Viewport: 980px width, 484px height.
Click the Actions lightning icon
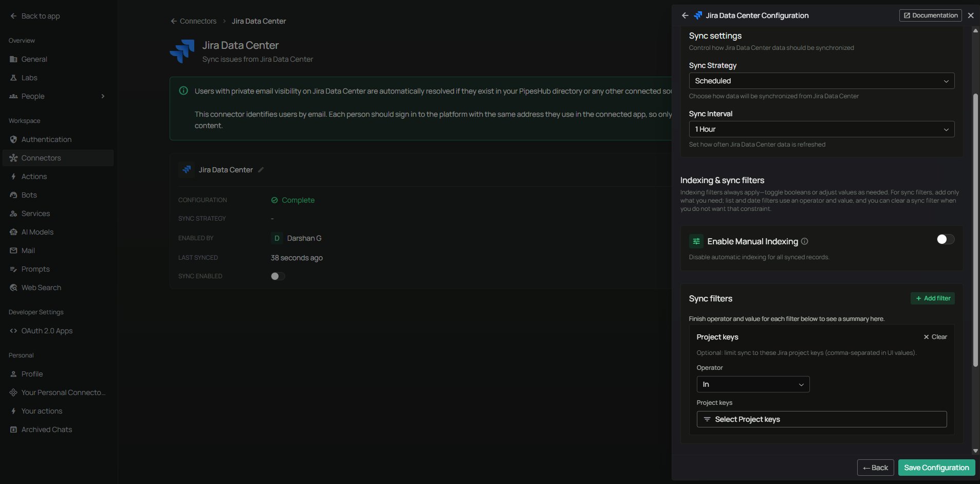[13, 176]
